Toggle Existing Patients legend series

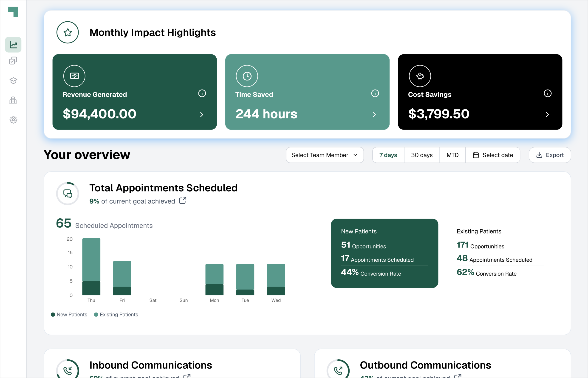pos(116,314)
